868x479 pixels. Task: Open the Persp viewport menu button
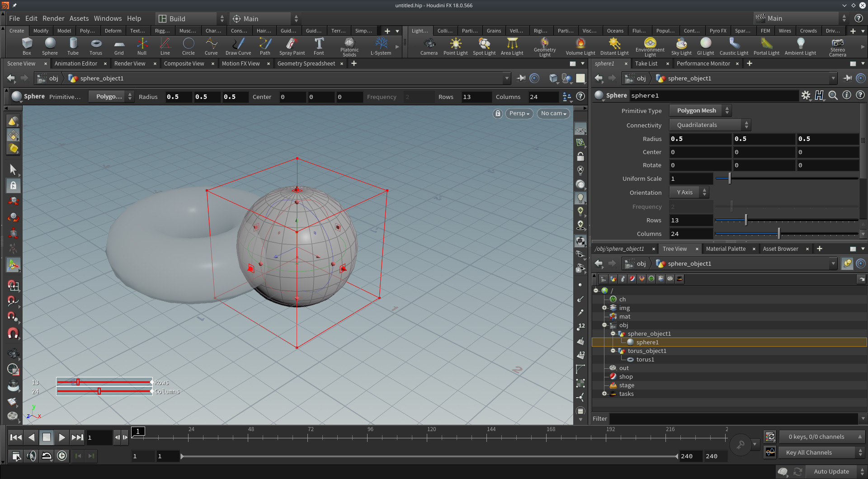[x=519, y=113]
